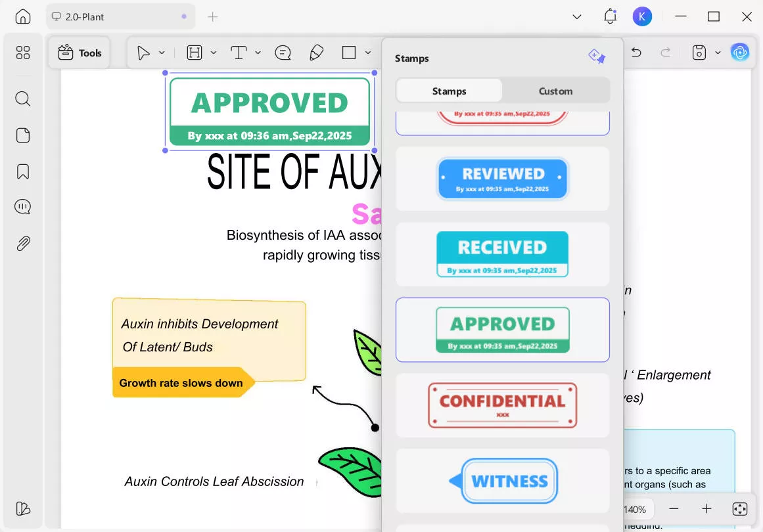Switch to the Custom stamps tab

tap(555, 91)
